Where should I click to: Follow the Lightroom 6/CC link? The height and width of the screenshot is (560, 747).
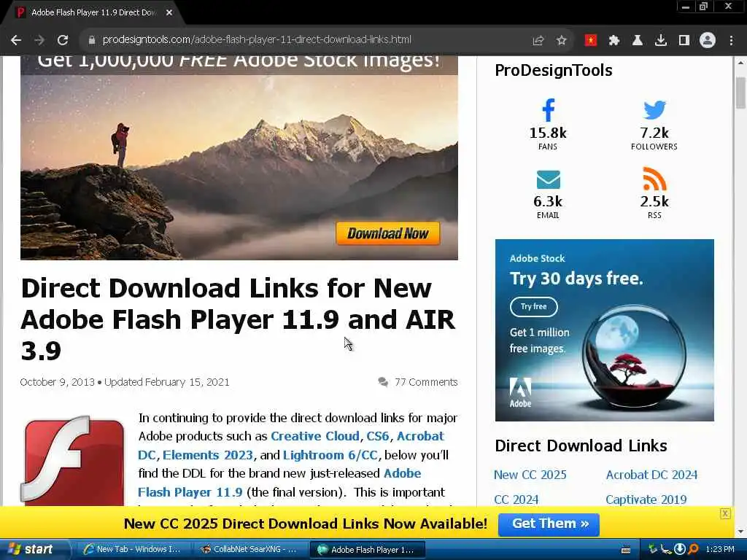tap(330, 455)
